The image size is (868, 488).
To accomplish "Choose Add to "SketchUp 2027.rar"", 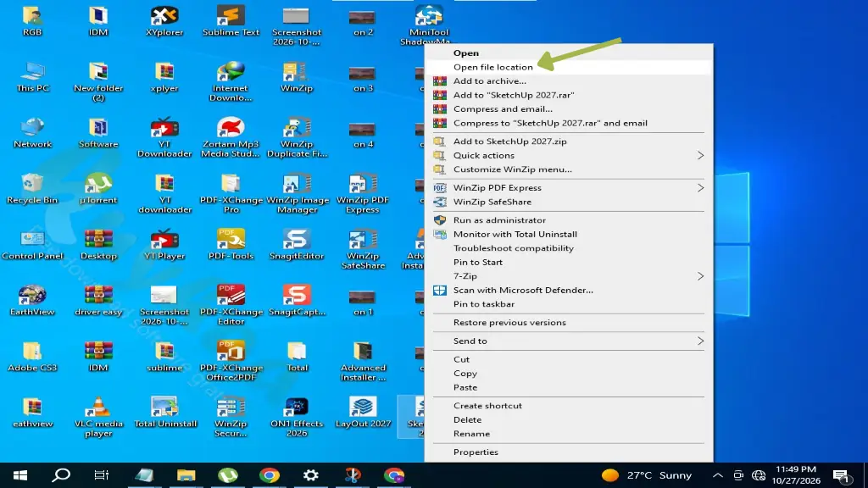I will coord(569,95).
